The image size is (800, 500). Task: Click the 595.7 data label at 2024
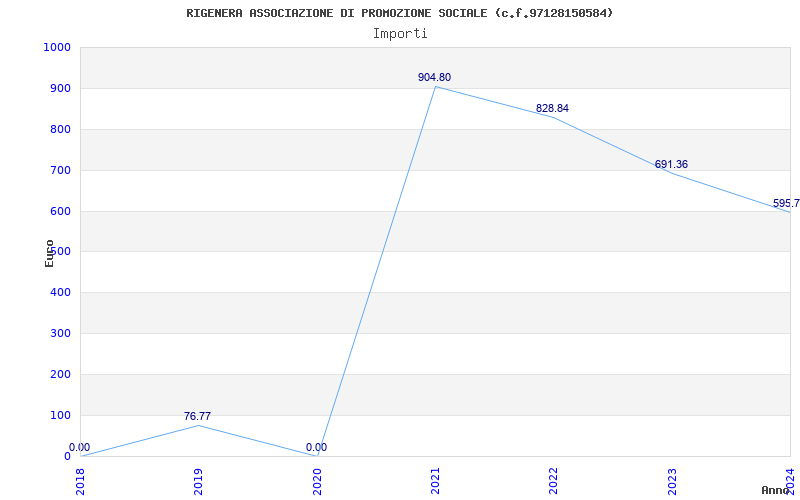pos(786,204)
